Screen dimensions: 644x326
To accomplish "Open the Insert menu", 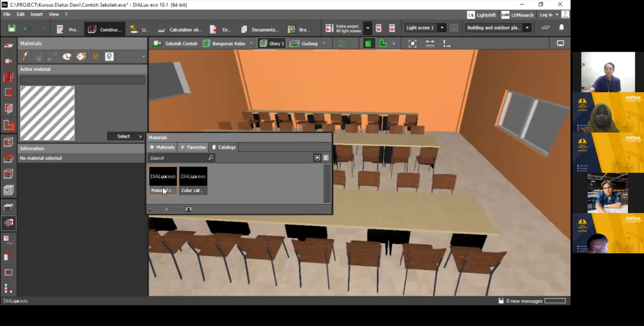I will click(x=36, y=14).
